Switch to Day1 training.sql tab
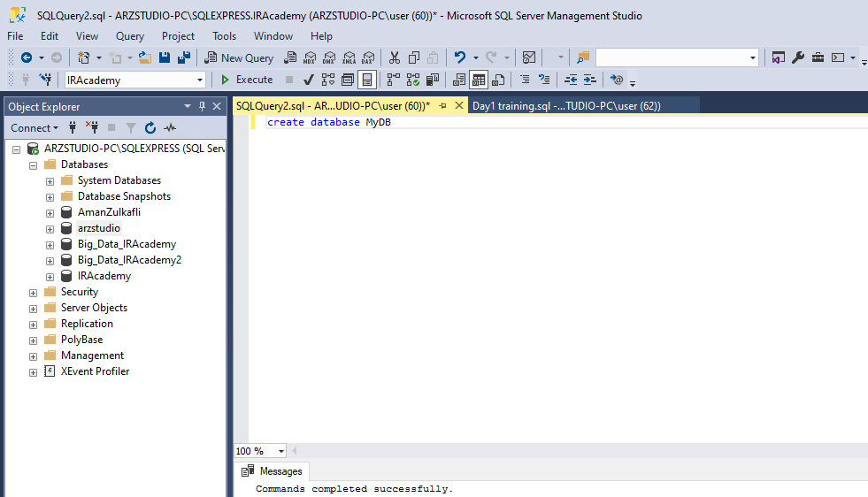This screenshot has width=868, height=497. click(566, 106)
